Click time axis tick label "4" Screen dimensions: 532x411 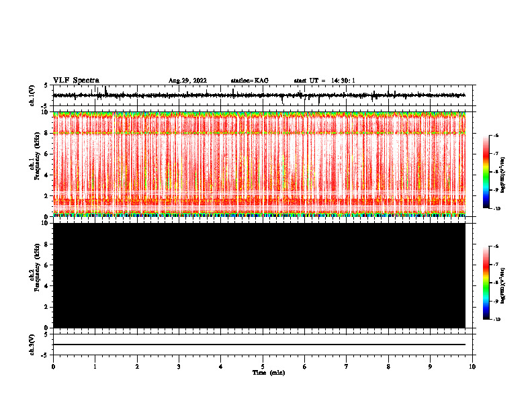(x=221, y=367)
